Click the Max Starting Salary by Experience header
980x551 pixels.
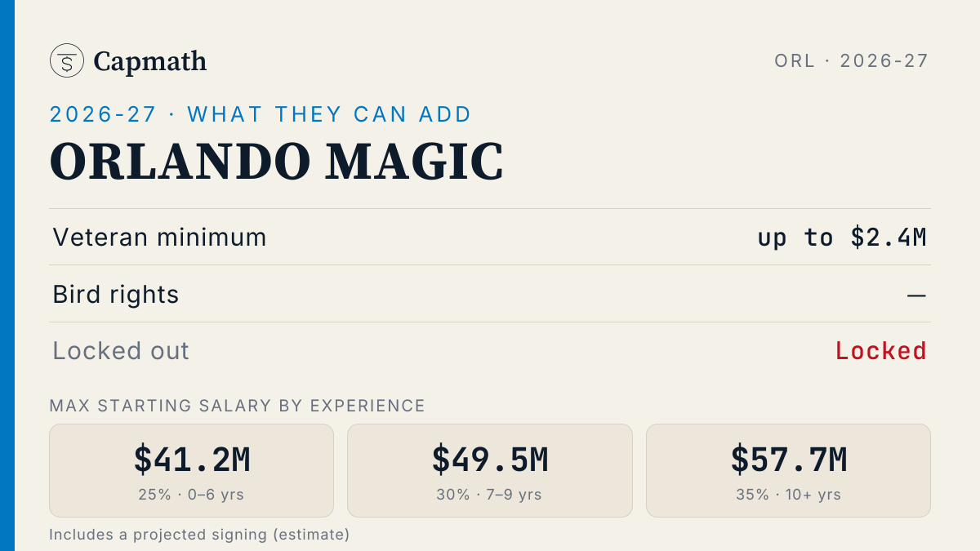coord(238,406)
